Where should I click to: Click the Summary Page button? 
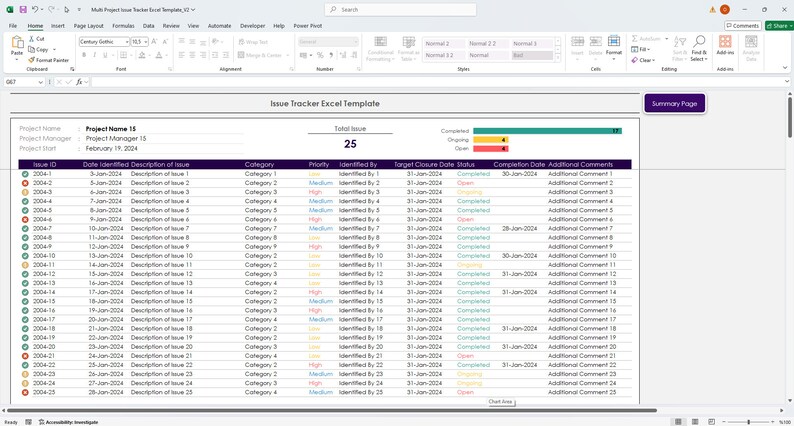[x=674, y=103]
